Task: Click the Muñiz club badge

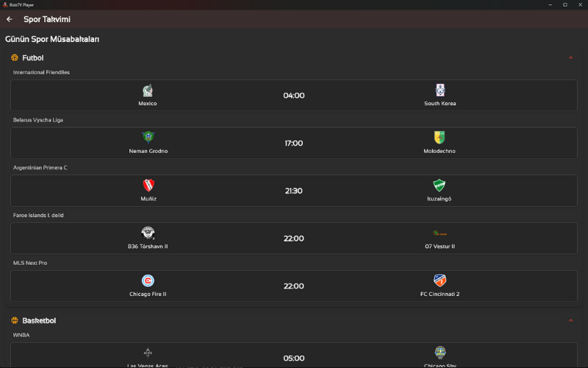Action: pos(148,185)
